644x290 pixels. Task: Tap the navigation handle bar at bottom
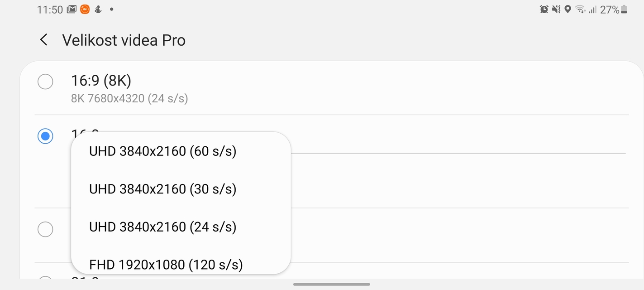pyautogui.click(x=331, y=285)
